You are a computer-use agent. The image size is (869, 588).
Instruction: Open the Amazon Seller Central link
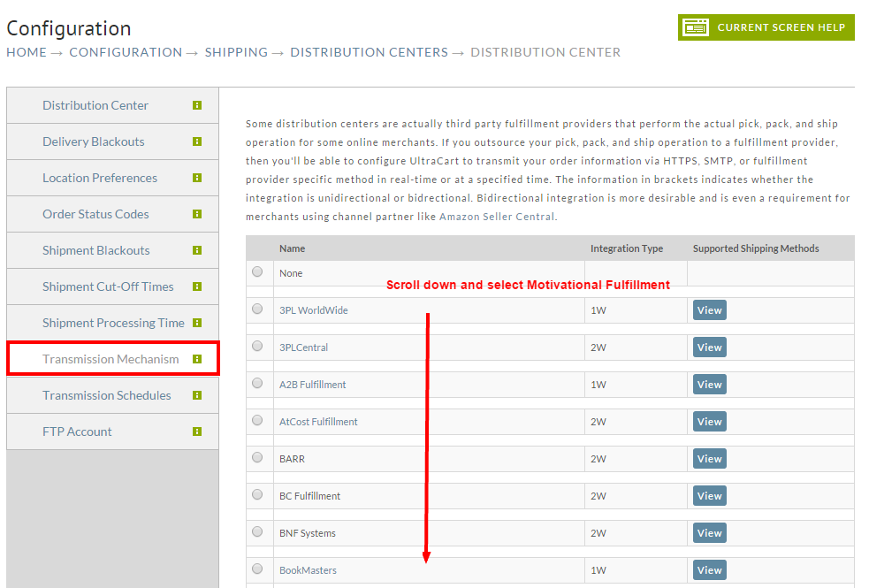pos(497,217)
